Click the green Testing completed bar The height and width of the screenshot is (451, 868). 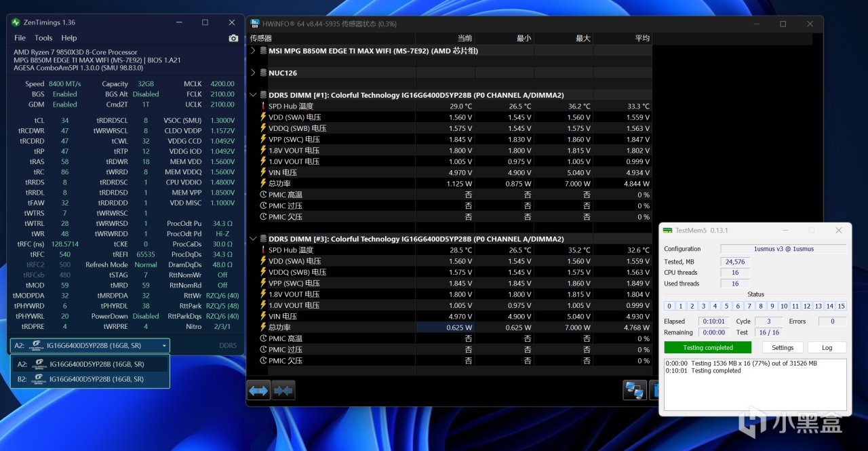[x=707, y=347]
